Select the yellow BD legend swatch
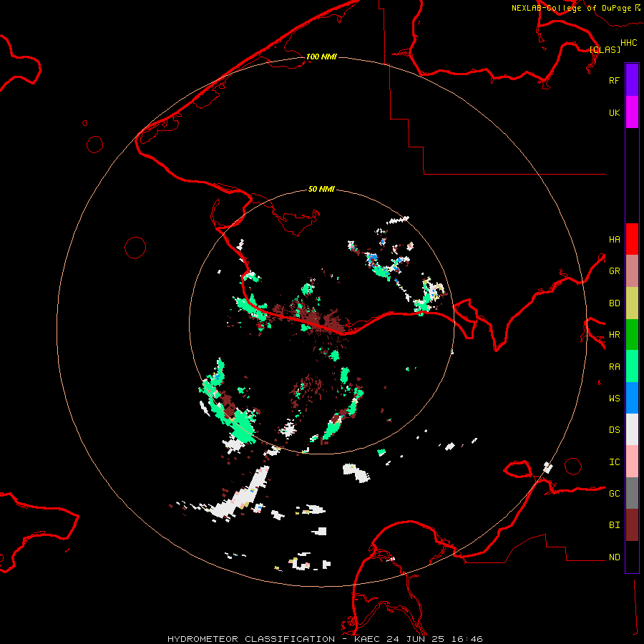The height and width of the screenshot is (644, 644). click(x=632, y=303)
